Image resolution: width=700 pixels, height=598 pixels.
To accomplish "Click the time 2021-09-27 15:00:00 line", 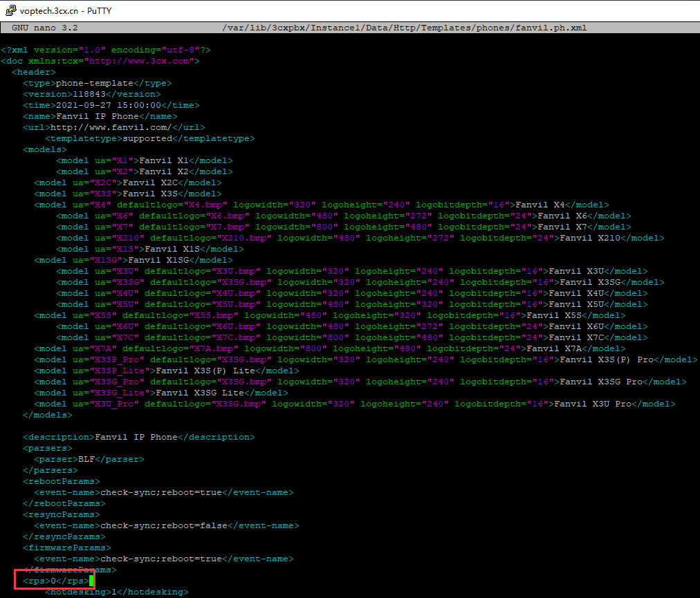I will click(x=111, y=105).
